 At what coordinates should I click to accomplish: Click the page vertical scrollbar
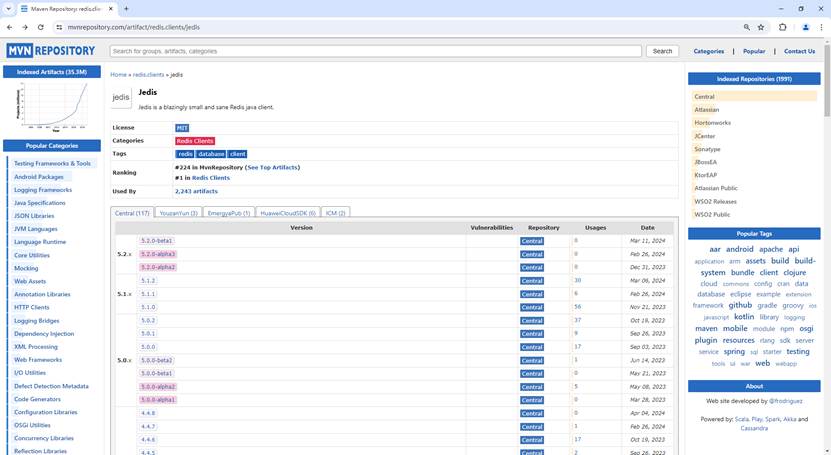tap(827, 79)
